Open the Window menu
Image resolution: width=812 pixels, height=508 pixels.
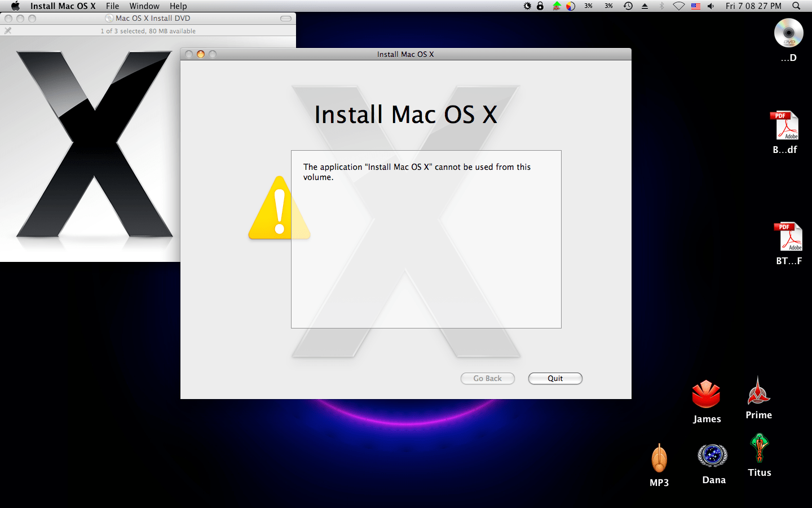coord(144,6)
